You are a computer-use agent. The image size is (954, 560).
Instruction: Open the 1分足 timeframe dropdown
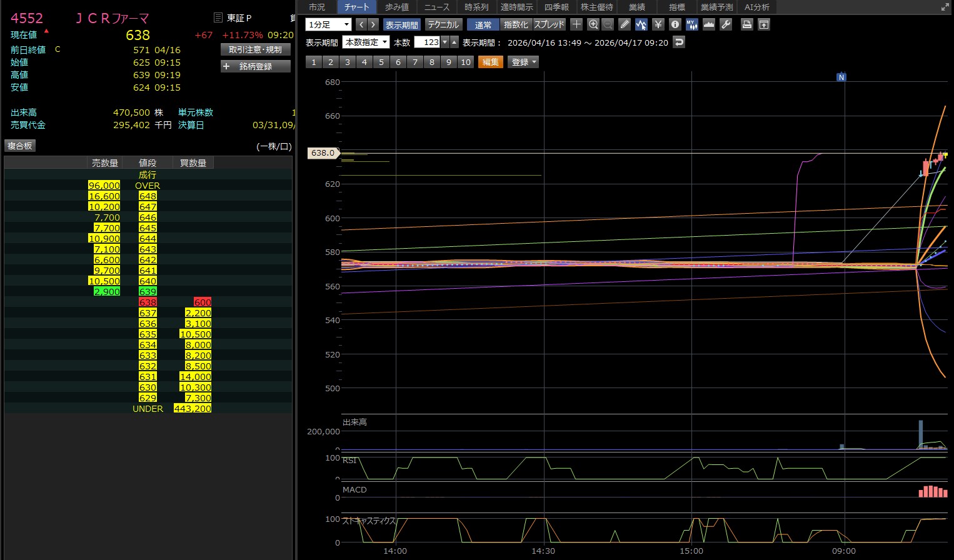pyautogui.click(x=328, y=24)
